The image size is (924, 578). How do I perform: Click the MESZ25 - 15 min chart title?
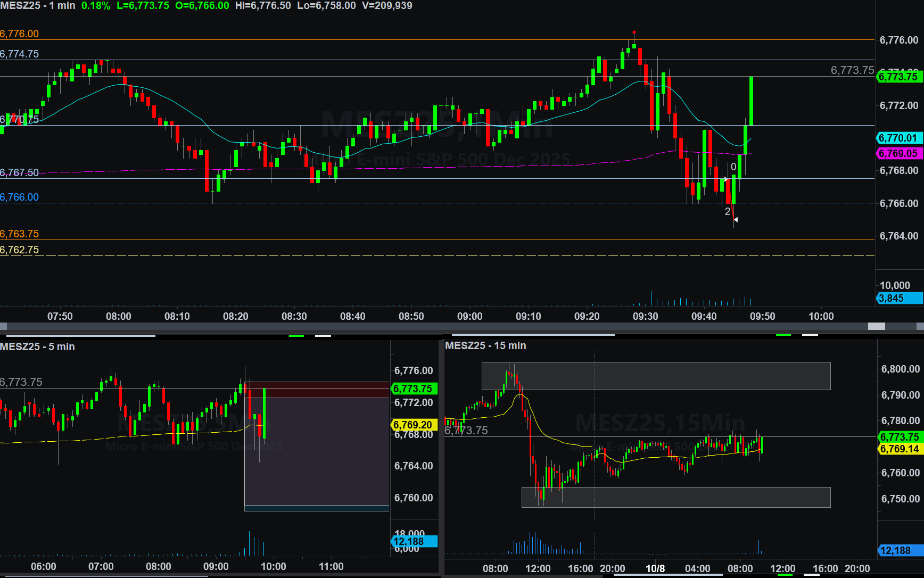(x=485, y=346)
